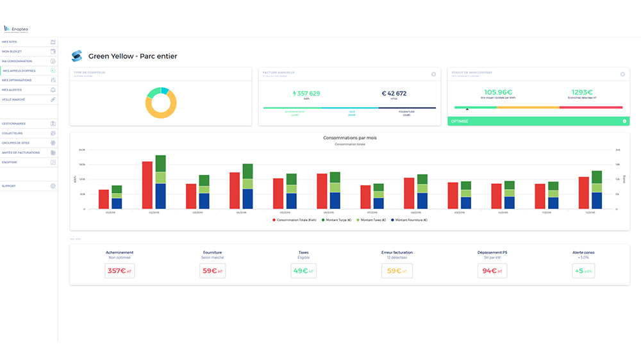
Task: Click the Mes Alertes bell icon
Action: point(53,90)
